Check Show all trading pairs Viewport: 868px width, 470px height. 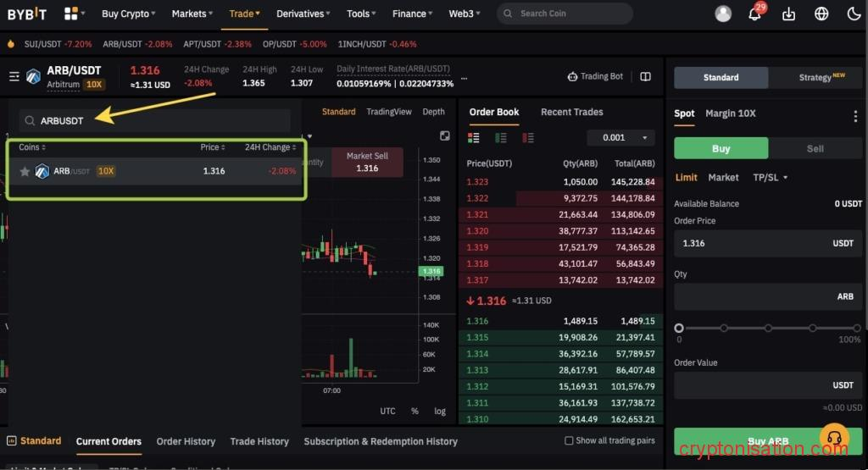[x=570, y=441]
